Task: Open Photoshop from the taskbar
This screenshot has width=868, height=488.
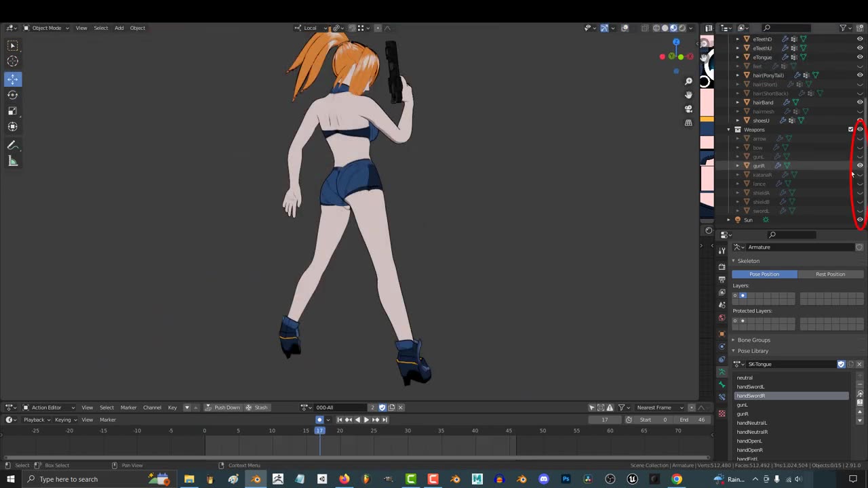Action: [x=566, y=479]
